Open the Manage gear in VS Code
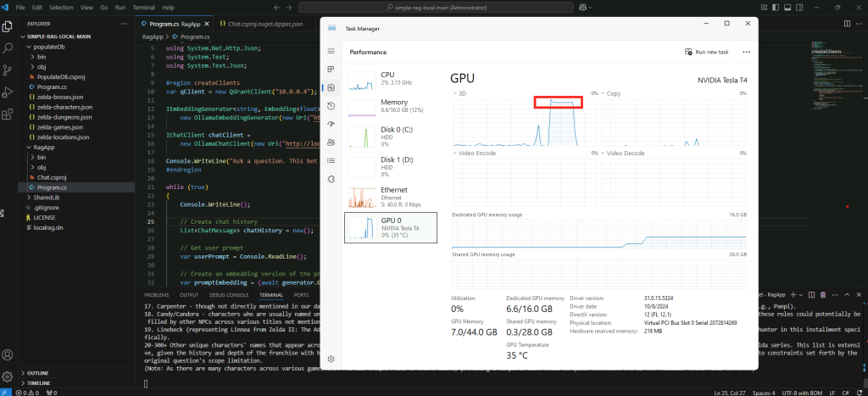This screenshot has width=868, height=396. click(x=8, y=376)
